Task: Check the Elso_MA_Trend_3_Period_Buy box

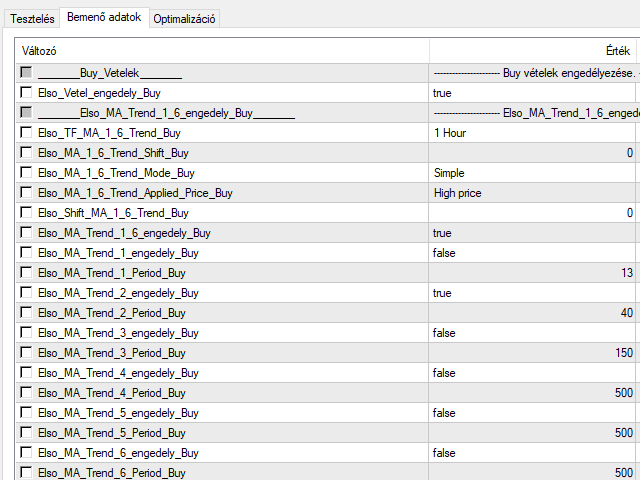Action: click(26, 353)
